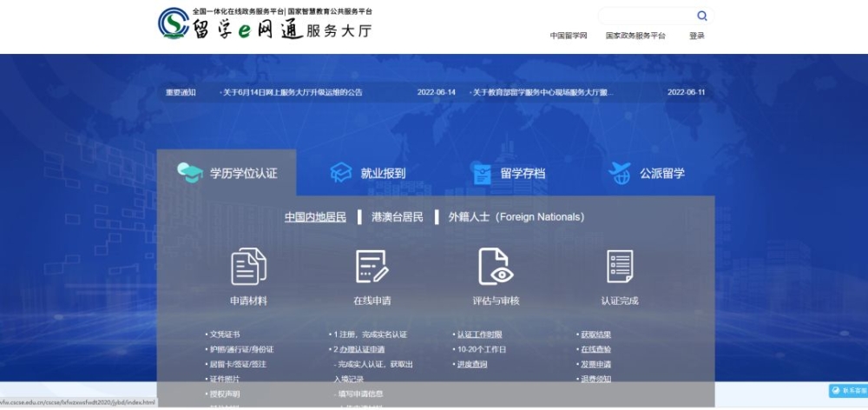Click the 认证完成 checklist icon
Viewport: 868px width, 410px height.
pyautogui.click(x=620, y=267)
